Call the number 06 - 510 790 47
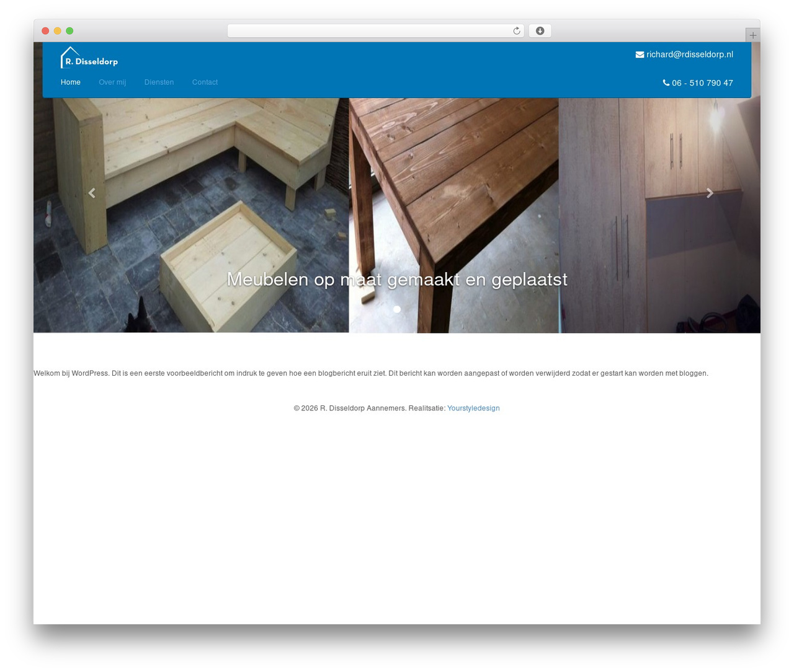This screenshot has width=794, height=672. 702,83
